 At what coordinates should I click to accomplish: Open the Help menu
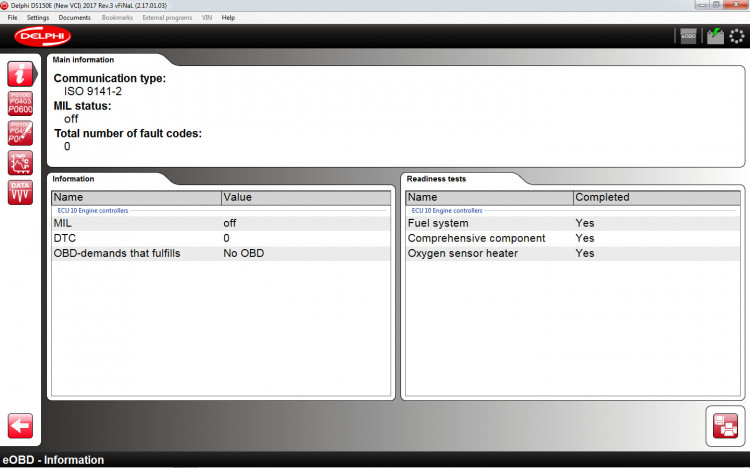pos(228,17)
